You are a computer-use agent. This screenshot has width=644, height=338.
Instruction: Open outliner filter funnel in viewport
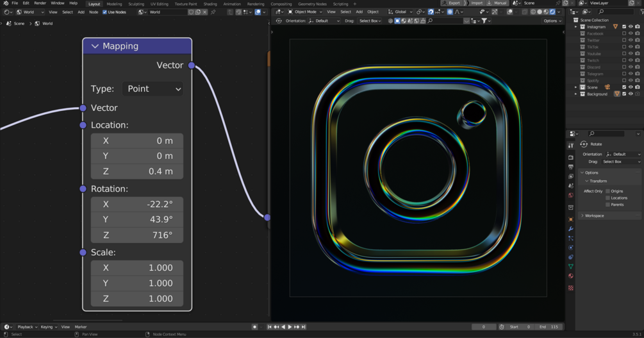484,21
